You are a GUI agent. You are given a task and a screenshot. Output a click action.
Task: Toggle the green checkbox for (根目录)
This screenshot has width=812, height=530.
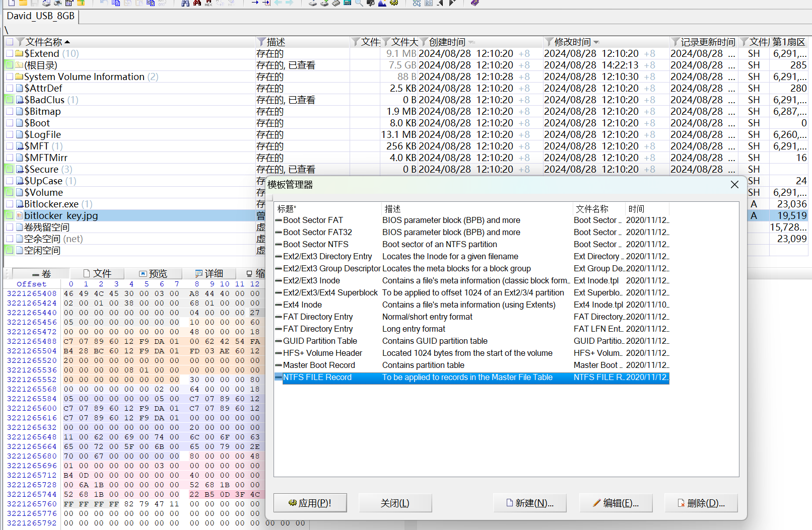pyautogui.click(x=10, y=65)
